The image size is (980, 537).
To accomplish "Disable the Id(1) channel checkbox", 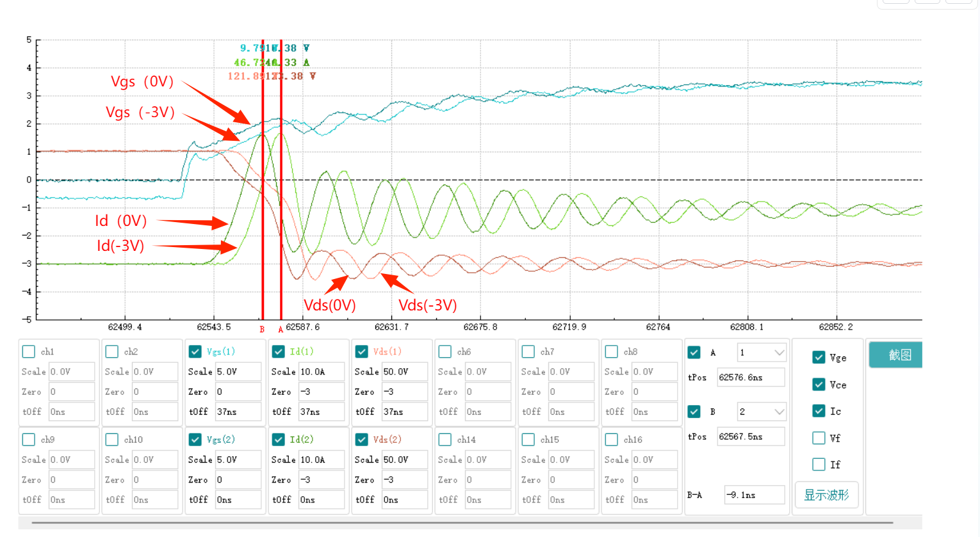I will click(279, 351).
